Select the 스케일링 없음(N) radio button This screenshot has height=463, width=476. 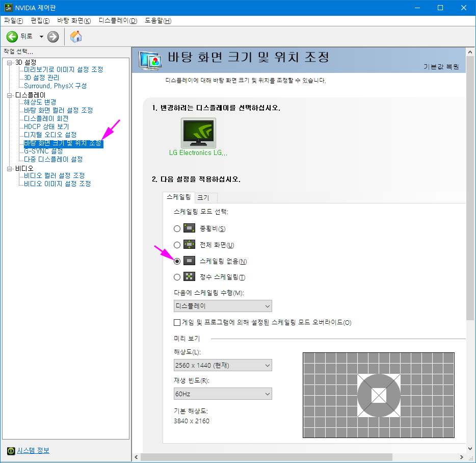coord(177,261)
